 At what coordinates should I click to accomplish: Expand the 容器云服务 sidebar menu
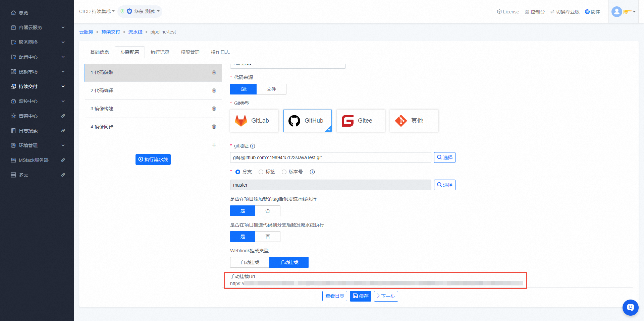(x=37, y=27)
